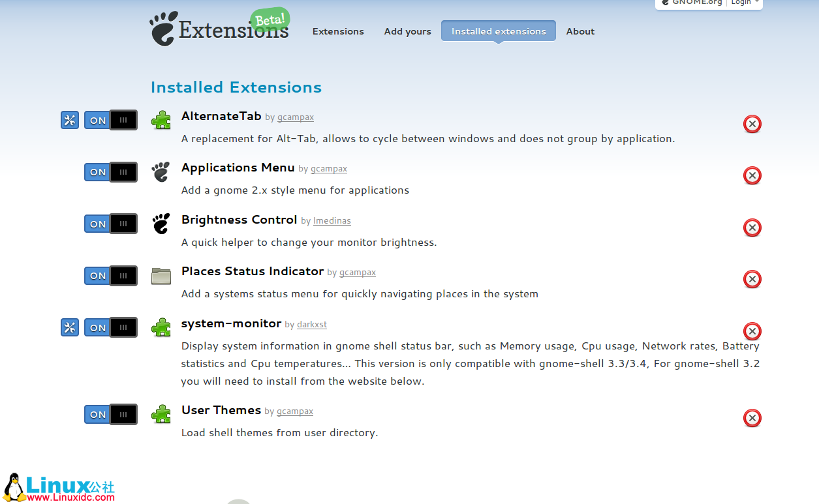Toggle the Brightness Control ON switch

pos(111,224)
